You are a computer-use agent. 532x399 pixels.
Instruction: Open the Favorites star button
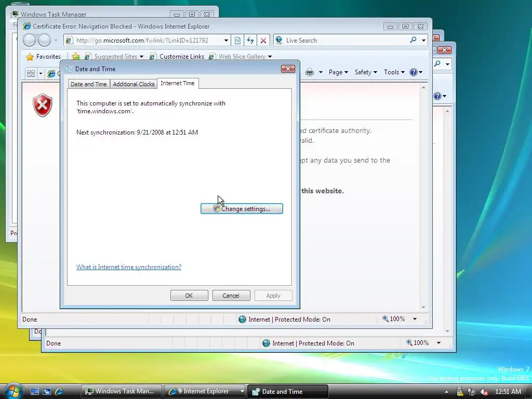[x=44, y=57]
